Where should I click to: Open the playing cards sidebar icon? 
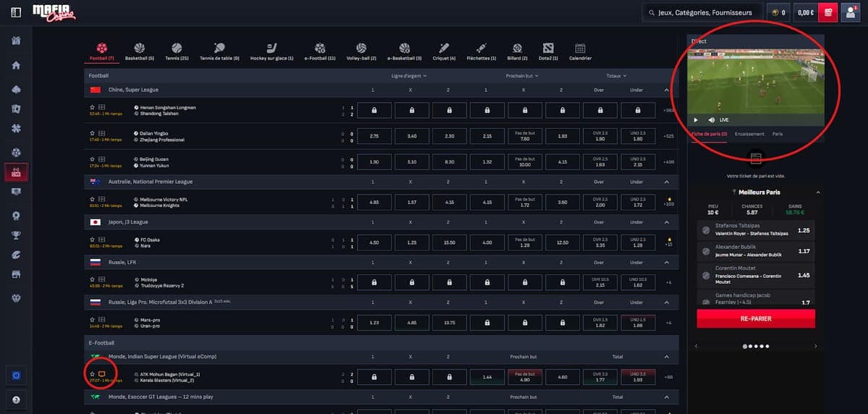click(16, 109)
